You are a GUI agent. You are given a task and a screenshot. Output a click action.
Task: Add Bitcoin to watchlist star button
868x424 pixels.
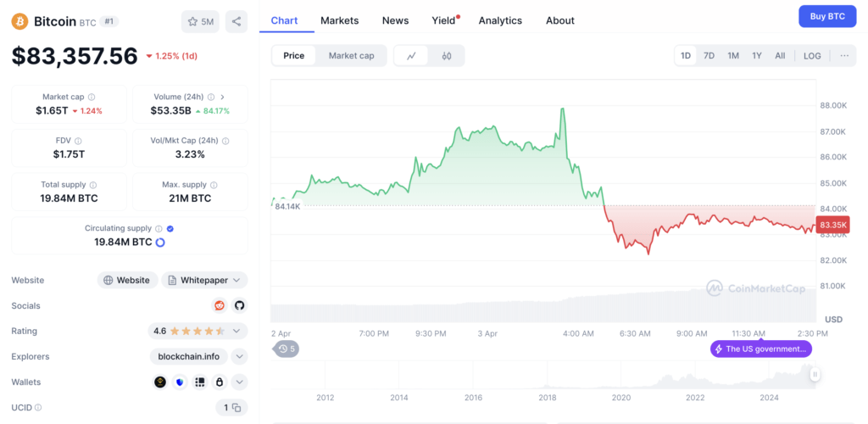click(200, 21)
